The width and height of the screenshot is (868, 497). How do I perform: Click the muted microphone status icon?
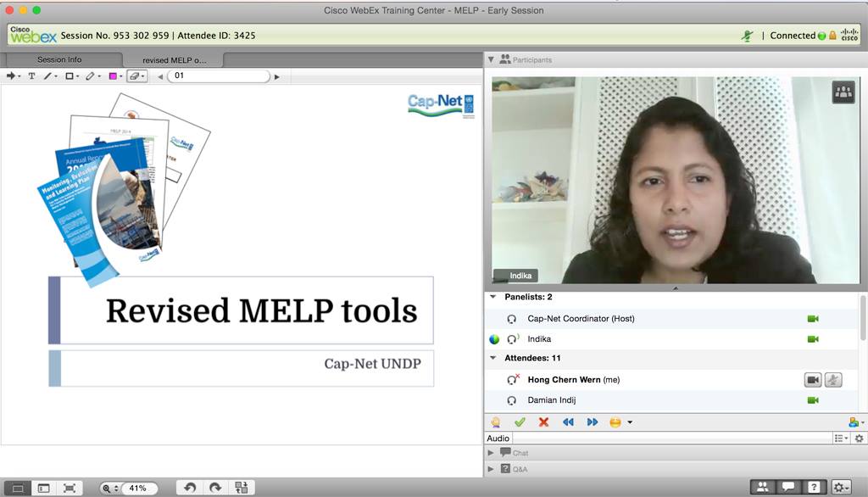748,36
